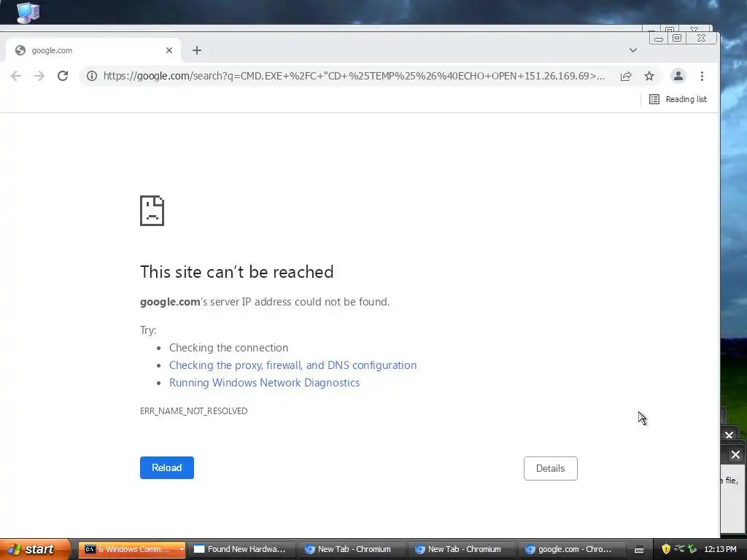Image resolution: width=747 pixels, height=560 pixels.
Task: Close the front Chromium window
Action: point(701,38)
